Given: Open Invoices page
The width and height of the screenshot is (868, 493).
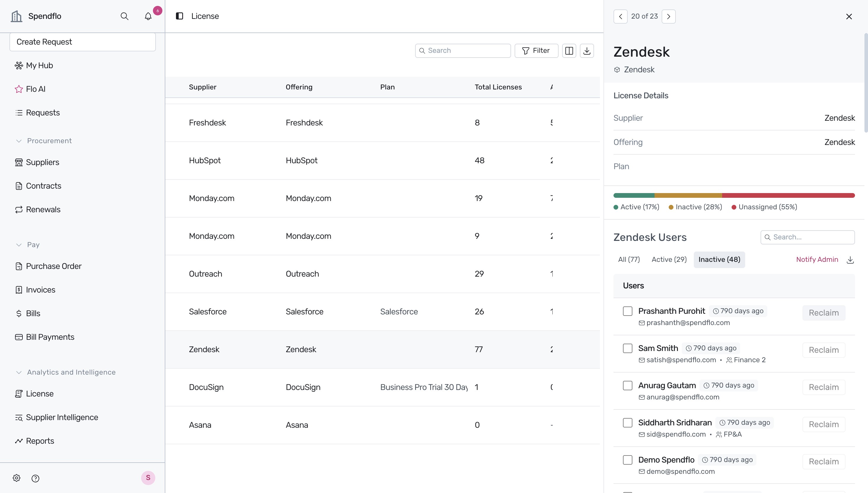Looking at the screenshot, I should click(35, 290).
